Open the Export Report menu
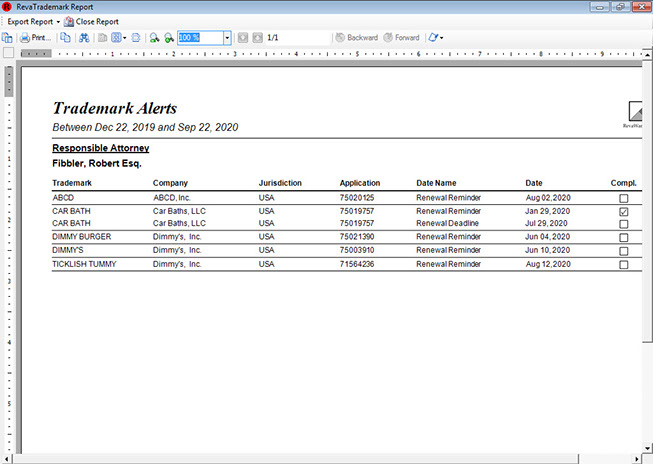Image resolution: width=653 pixels, height=464 pixels. (29, 21)
